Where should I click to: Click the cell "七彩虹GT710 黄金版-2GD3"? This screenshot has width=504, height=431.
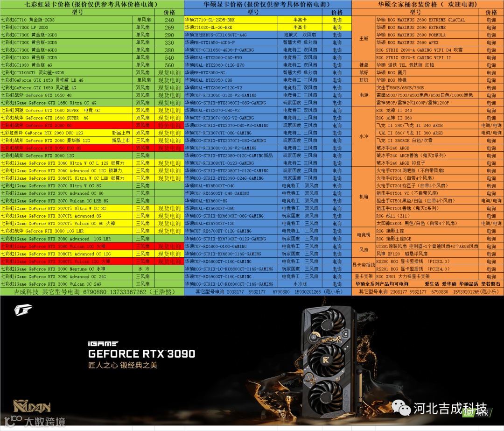click(x=67, y=20)
